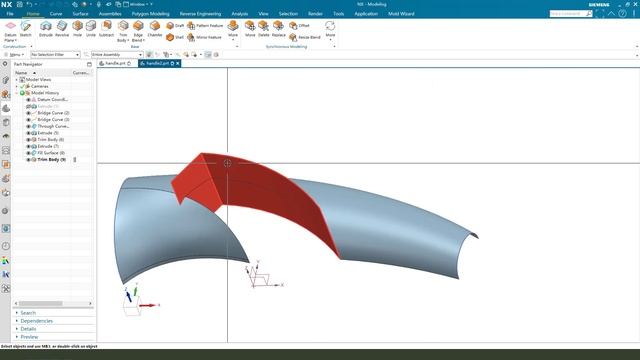The image size is (640, 360).
Task: Select the Move Face tool
Action: click(250, 29)
